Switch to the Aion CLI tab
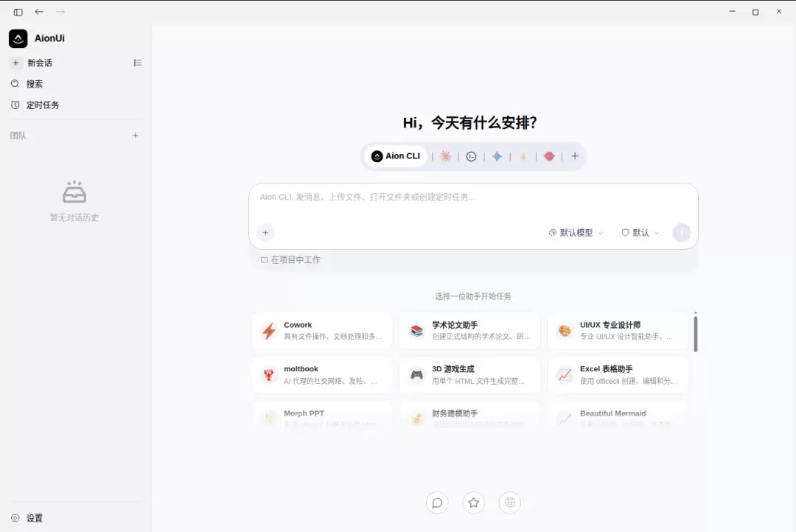Screen dimensions: 796x532 tap(396, 156)
